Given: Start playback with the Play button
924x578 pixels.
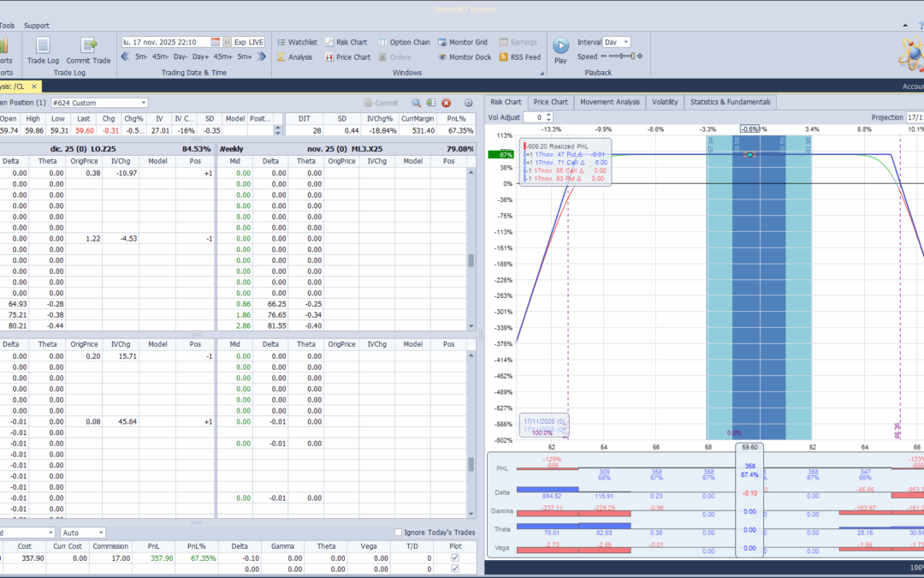Looking at the screenshot, I should point(560,51).
